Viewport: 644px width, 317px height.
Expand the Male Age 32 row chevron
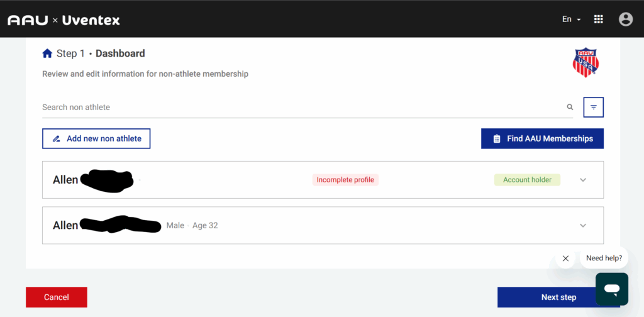coord(583,225)
